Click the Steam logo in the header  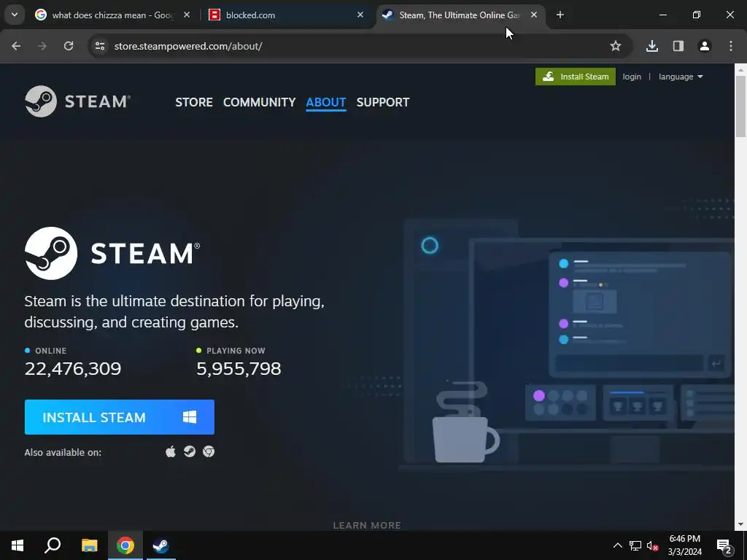tap(77, 101)
